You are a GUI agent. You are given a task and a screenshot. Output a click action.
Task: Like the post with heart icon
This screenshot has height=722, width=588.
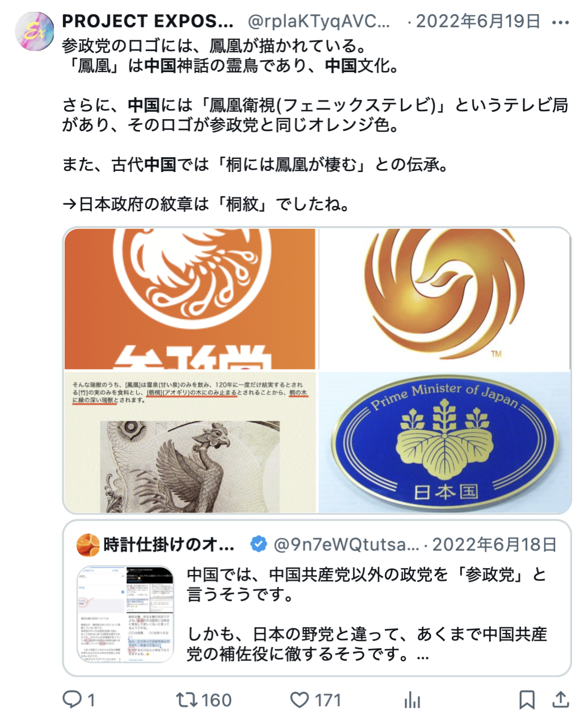pyautogui.click(x=300, y=700)
